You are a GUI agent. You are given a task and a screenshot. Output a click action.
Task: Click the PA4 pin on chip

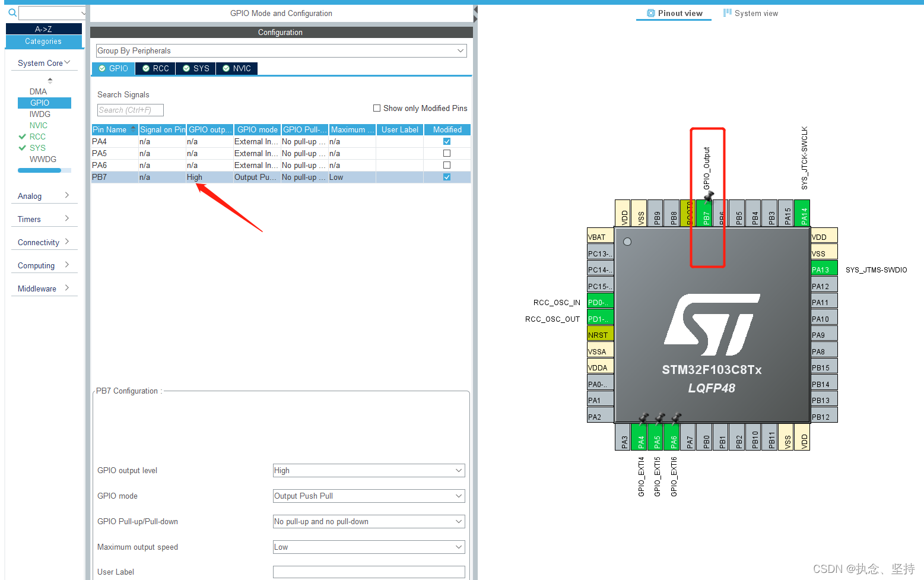click(x=640, y=437)
